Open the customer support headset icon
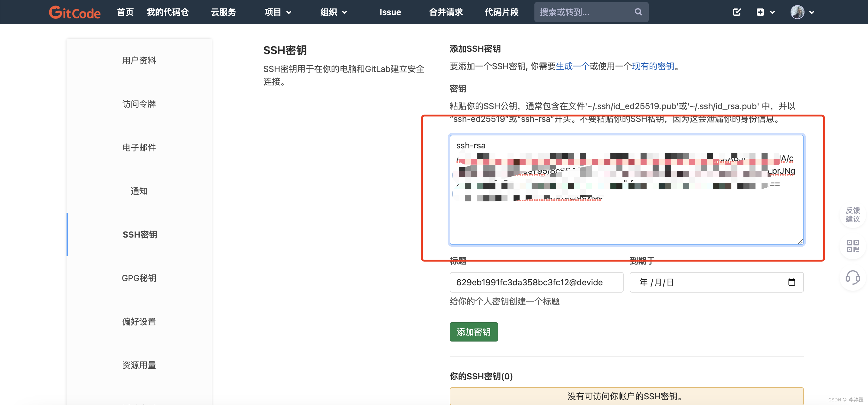The image size is (868, 405). point(853,277)
